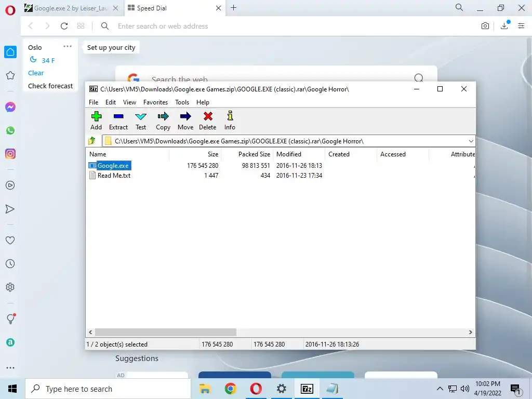Open the File menu in 7-Zip
Image resolution: width=532 pixels, height=399 pixels.
click(x=94, y=102)
